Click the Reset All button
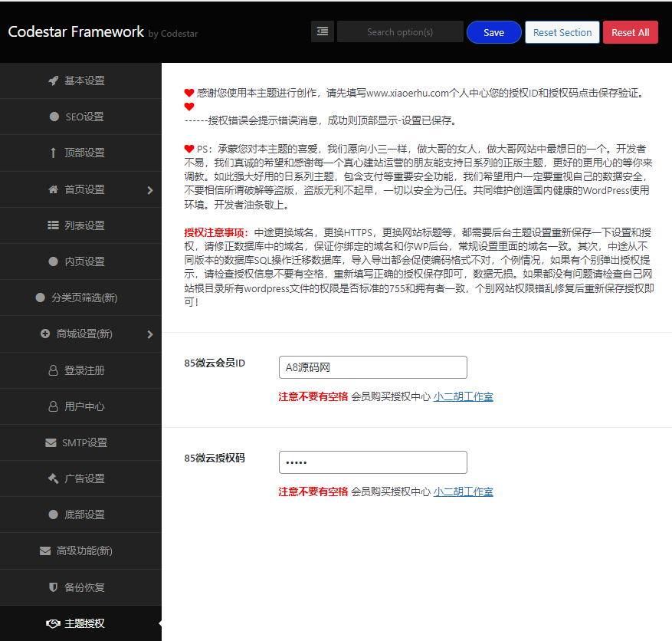 (x=630, y=31)
